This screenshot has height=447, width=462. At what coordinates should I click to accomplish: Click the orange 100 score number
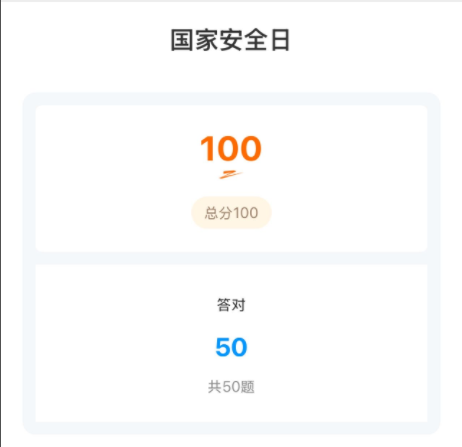pos(231,148)
